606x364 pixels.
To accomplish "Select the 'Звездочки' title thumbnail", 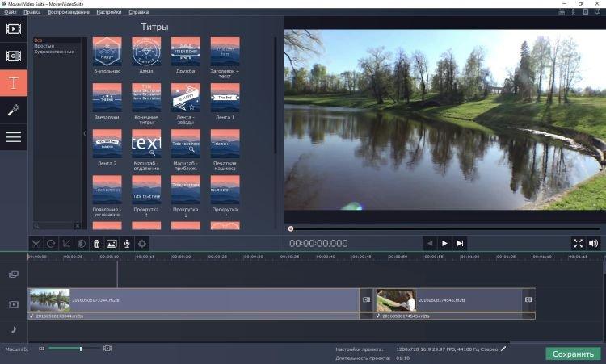I will [x=107, y=98].
